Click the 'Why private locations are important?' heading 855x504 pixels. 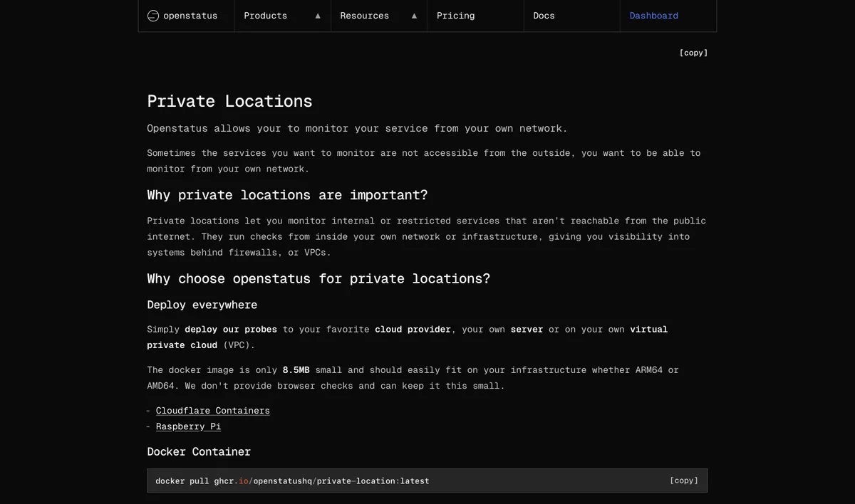coord(287,195)
